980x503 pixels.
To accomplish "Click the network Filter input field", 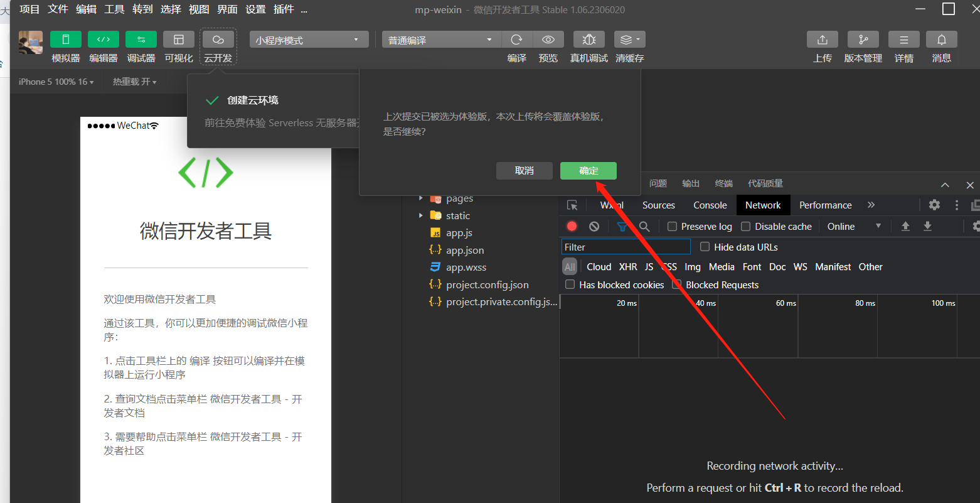I will point(626,247).
